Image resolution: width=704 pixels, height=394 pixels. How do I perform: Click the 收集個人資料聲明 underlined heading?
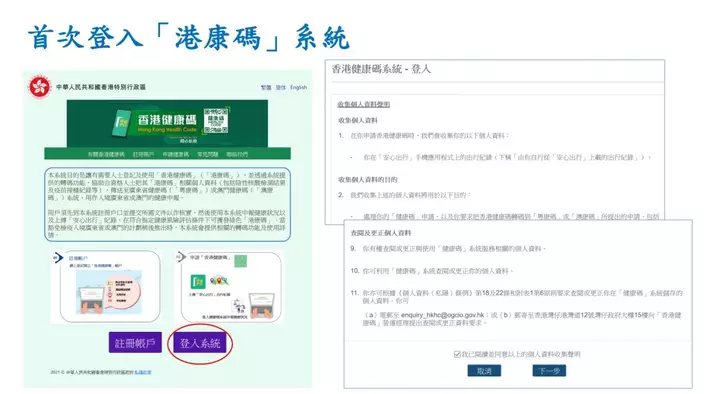[x=364, y=105]
